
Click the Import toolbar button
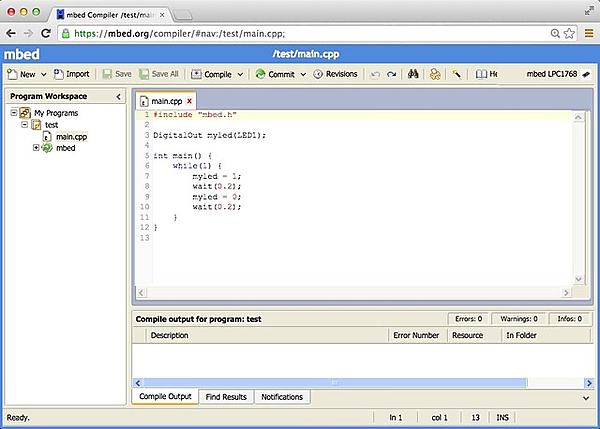tap(71, 74)
